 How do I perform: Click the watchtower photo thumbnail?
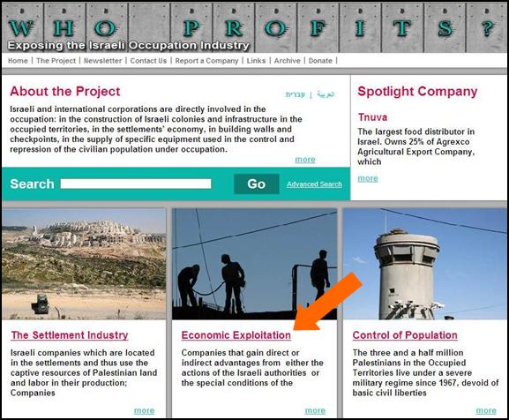pyautogui.click(x=424, y=264)
